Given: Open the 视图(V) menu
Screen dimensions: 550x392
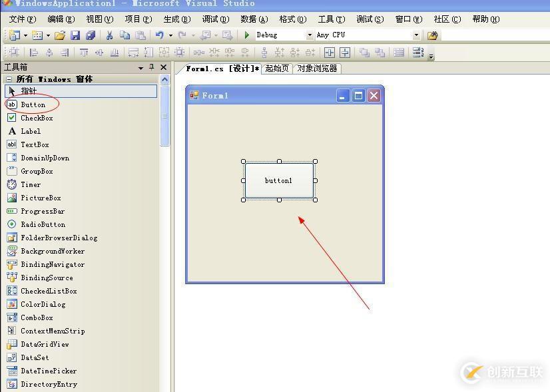Looking at the screenshot, I should pyautogui.click(x=100, y=19).
